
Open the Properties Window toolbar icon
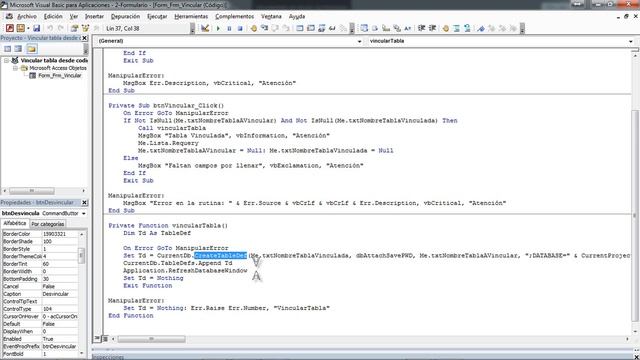point(85,28)
